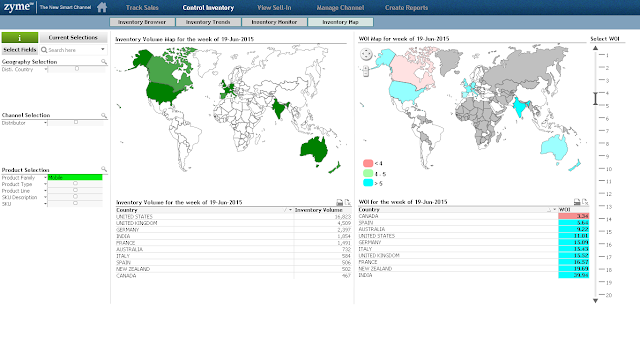Switch to the Inventory Trends tab
Screen dimensions: 640x360
208,22
